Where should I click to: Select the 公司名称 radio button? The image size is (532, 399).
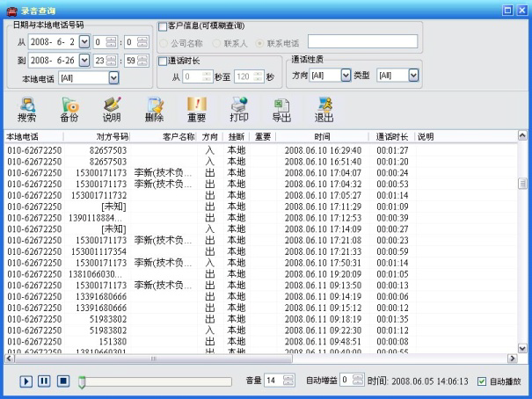click(x=164, y=43)
